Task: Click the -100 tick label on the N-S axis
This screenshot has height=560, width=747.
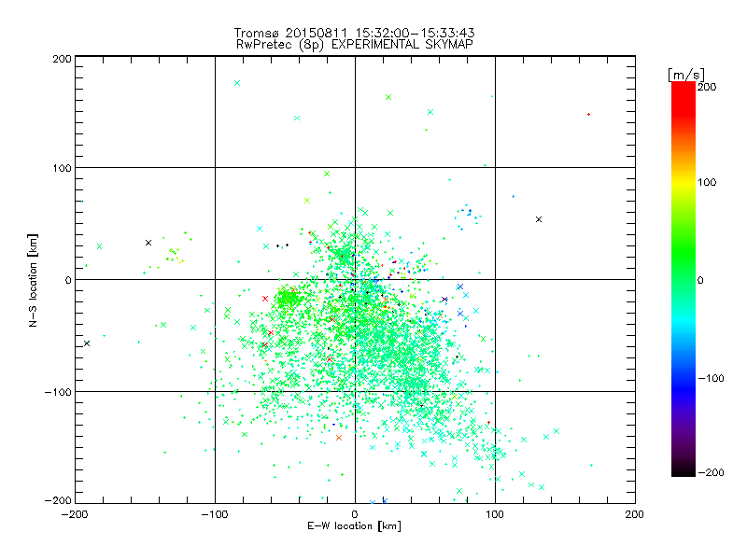Action: tap(58, 392)
